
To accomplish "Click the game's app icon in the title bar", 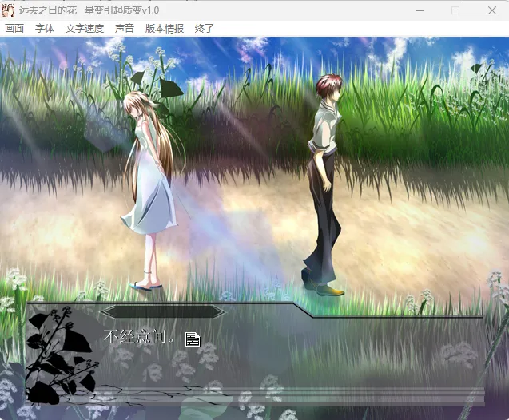I will coord(8,10).
